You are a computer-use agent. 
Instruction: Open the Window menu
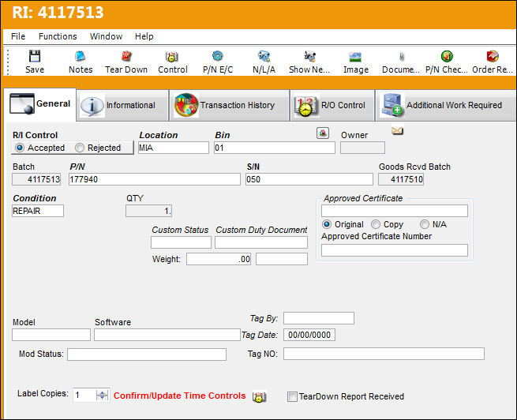[x=107, y=36]
